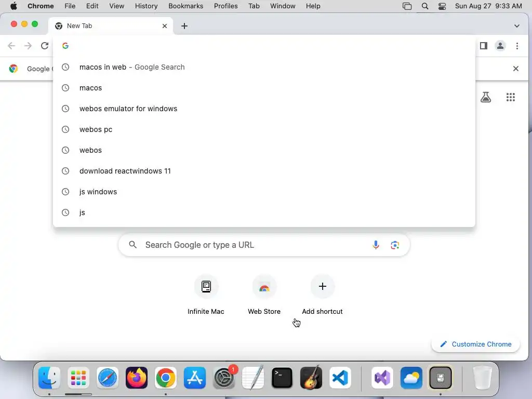This screenshot has width=532, height=399.
Task: Open the Bookmarks menu
Action: tap(186, 6)
